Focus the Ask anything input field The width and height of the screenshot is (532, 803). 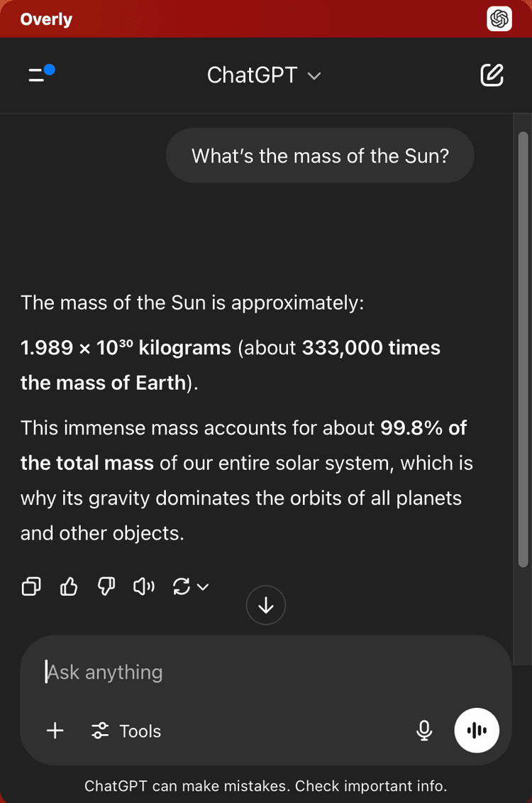click(266, 672)
